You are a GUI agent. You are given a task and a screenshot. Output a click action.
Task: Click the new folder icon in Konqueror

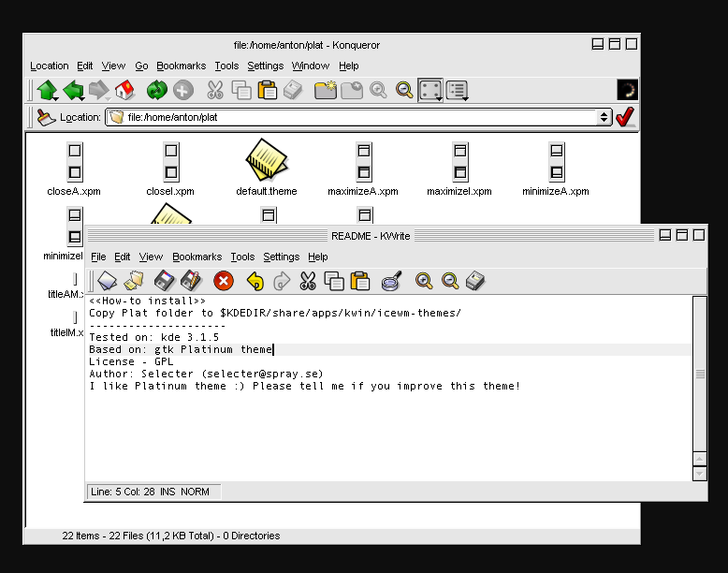[326, 90]
